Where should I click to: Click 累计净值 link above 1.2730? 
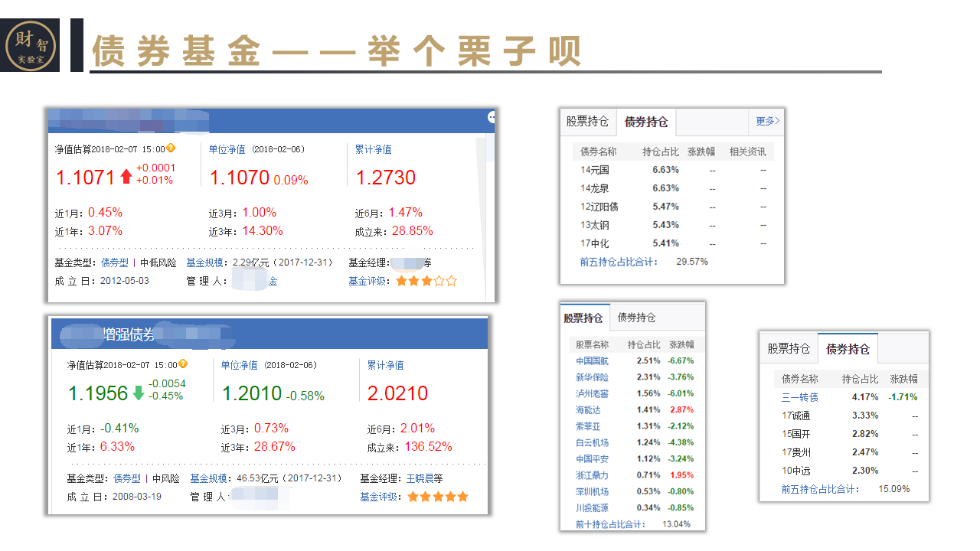(373, 149)
